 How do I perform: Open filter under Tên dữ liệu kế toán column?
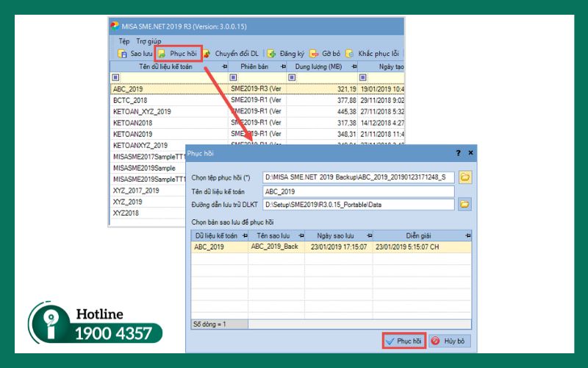pos(115,77)
